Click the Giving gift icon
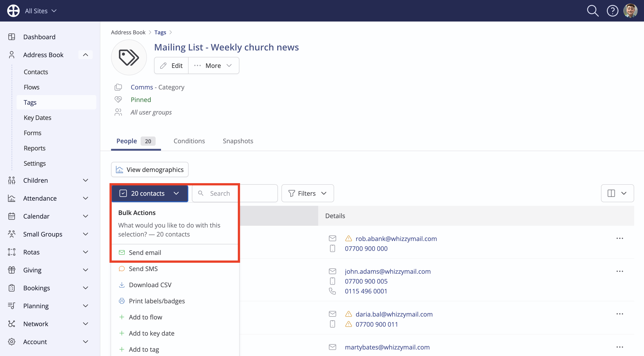 [12, 270]
